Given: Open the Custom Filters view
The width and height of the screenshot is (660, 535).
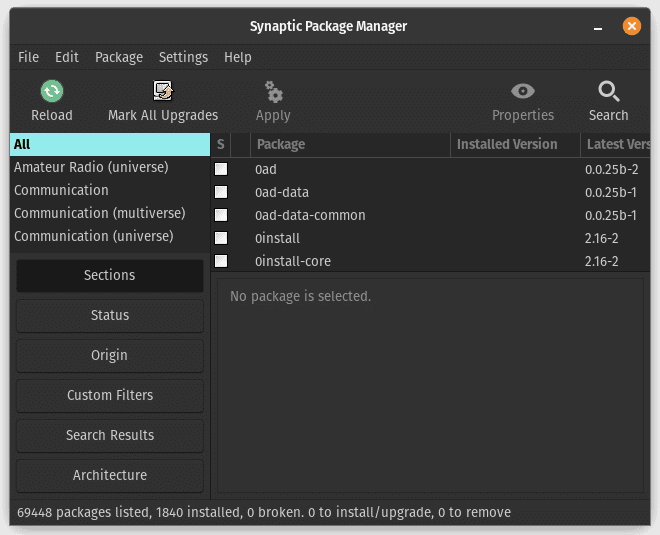Looking at the screenshot, I should pos(110,395).
